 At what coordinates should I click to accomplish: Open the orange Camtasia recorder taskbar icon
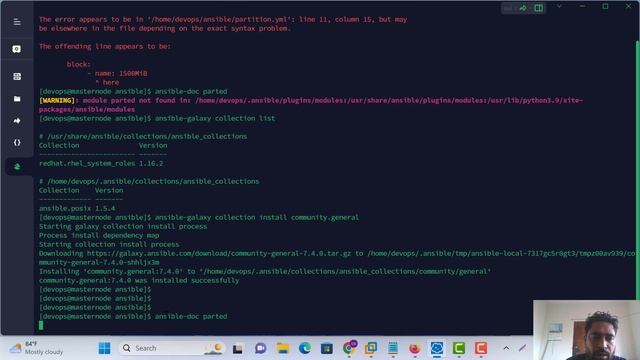coord(481,348)
